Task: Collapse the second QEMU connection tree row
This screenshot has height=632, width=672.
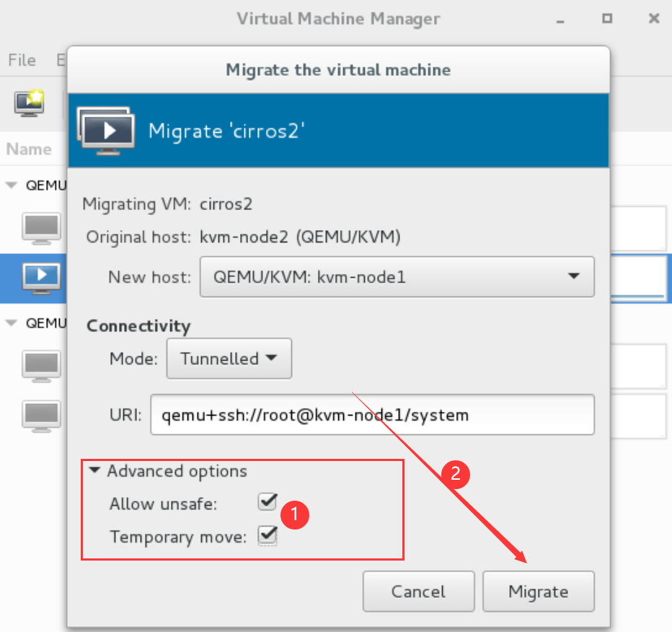Action: pos(11,323)
